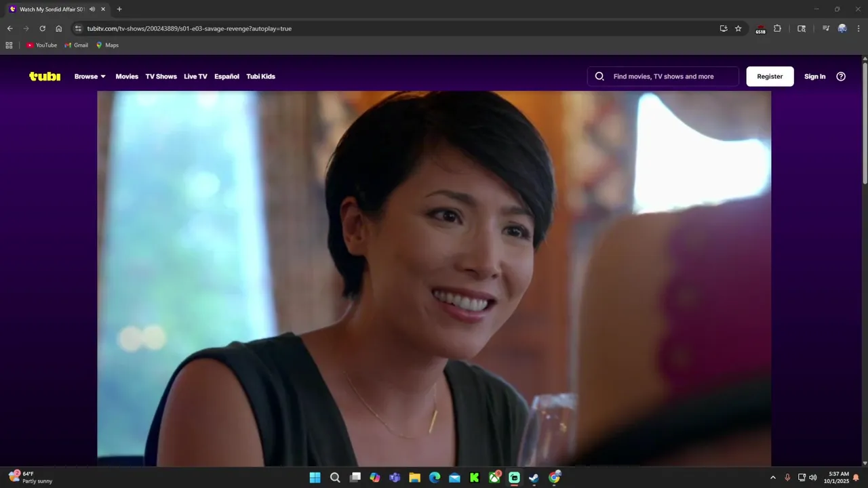Click the Tubi search magnifier icon
The image size is (868, 488).
tap(599, 77)
